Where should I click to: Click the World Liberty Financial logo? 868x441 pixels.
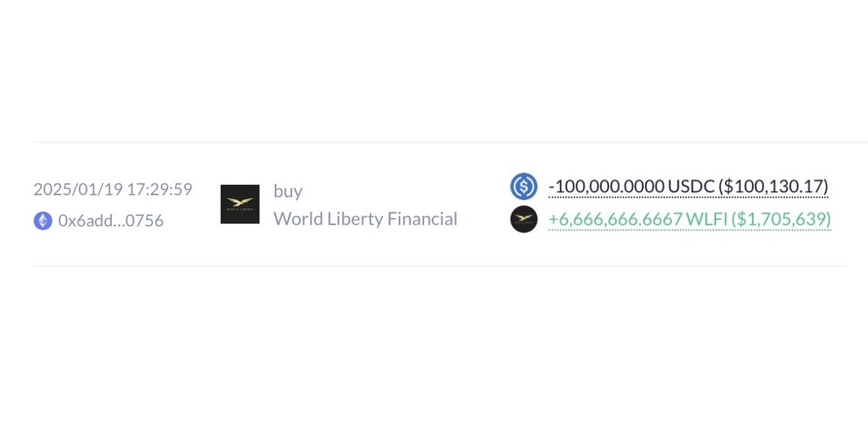240,204
